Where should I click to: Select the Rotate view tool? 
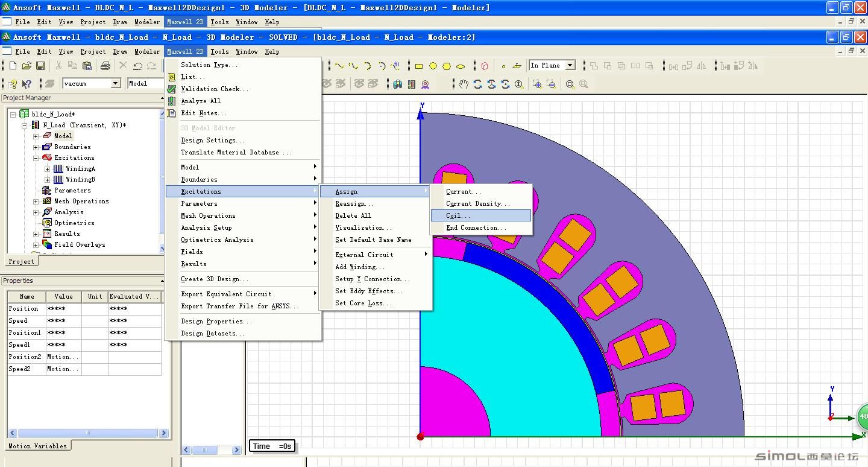pos(477,84)
